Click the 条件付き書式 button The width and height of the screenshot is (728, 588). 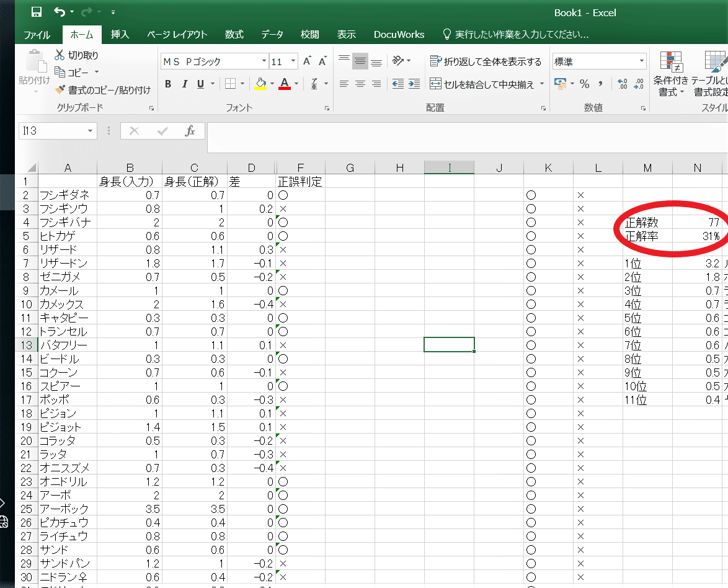670,73
